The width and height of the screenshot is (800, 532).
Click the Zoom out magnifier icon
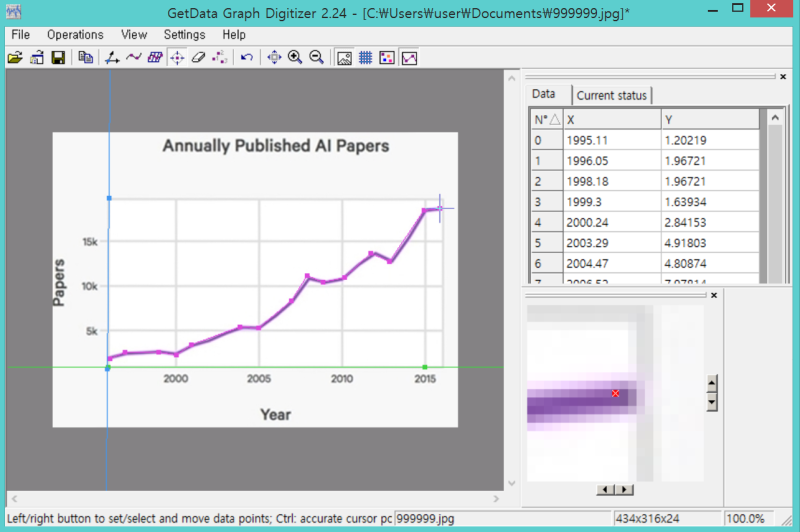tap(316, 58)
